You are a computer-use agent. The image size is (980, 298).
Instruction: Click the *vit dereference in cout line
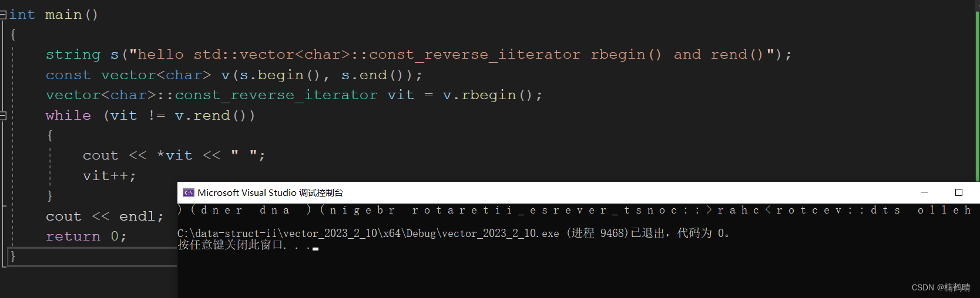[175, 155]
